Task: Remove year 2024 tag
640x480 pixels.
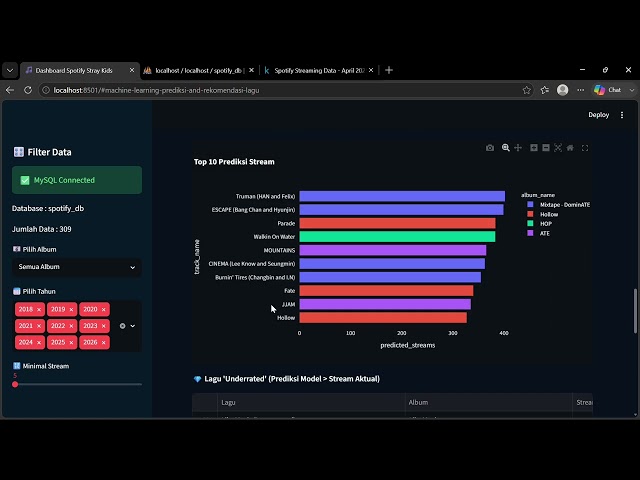Action: pos(39,342)
